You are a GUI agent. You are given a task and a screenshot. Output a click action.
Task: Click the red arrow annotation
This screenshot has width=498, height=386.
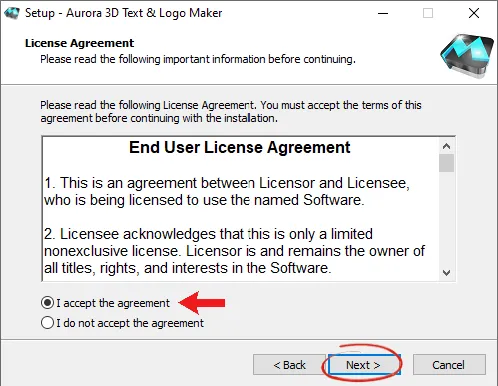coord(202,303)
